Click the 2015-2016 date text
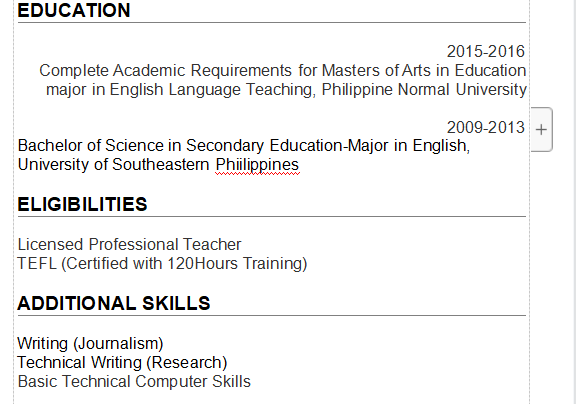Viewport: 576px width, 404px height. 486,51
